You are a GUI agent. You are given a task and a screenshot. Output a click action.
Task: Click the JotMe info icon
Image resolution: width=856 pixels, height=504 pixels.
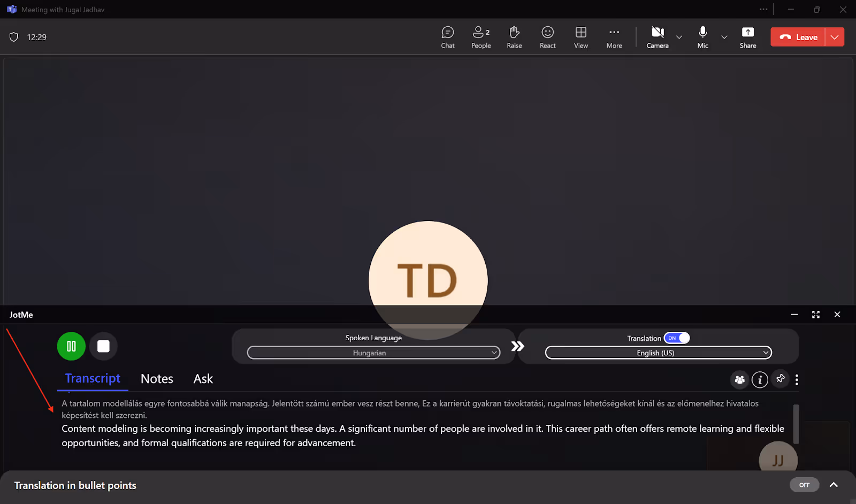tap(760, 380)
